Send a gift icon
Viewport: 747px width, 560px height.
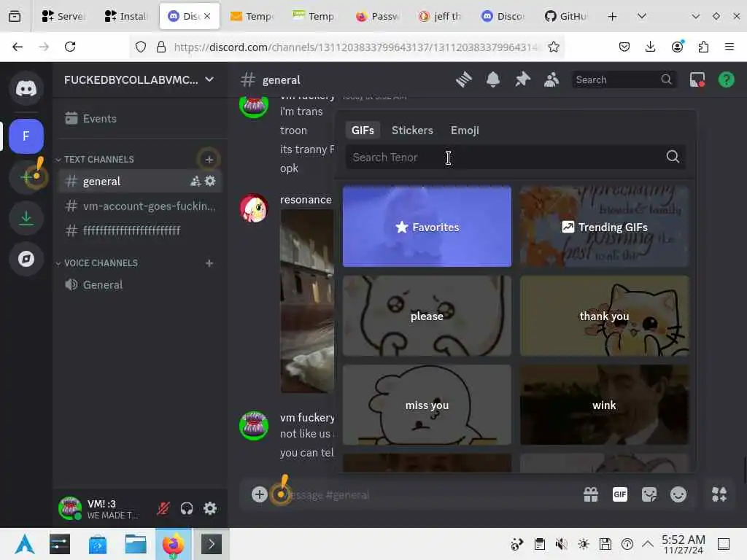(591, 494)
